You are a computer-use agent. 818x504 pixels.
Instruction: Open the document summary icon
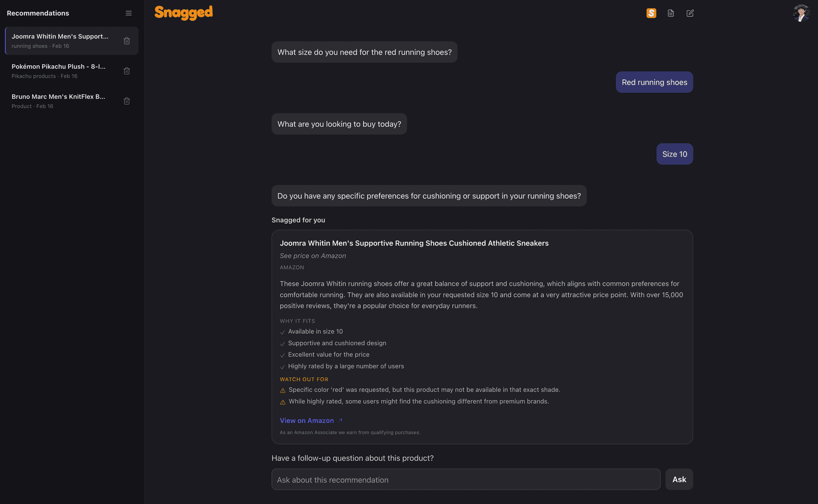[x=671, y=13]
